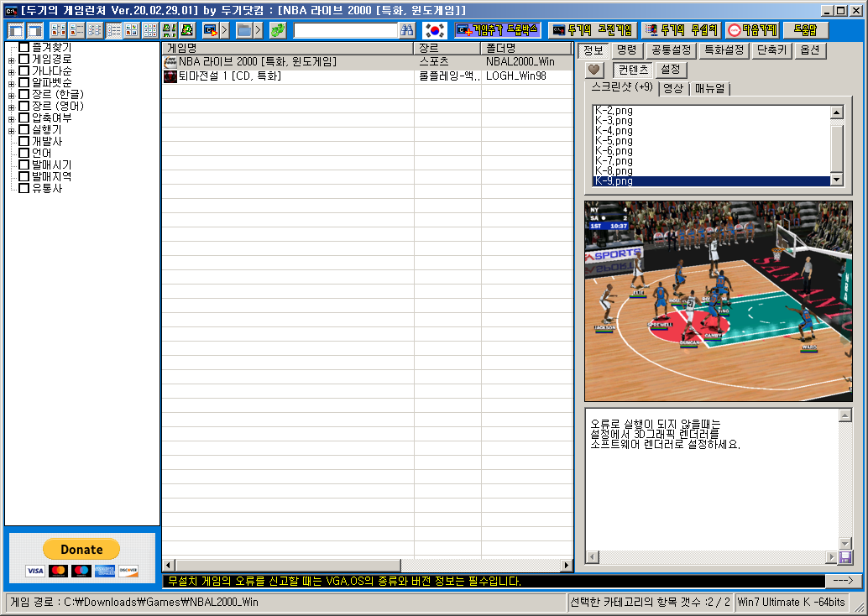The width and height of the screenshot is (868, 616).
Task: Toggle the left category panel layout icon
Action: pyautogui.click(x=16, y=30)
